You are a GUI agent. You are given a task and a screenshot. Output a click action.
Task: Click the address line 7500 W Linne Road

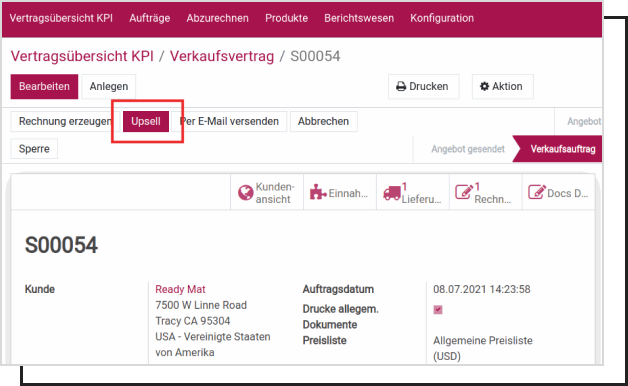pyautogui.click(x=201, y=305)
